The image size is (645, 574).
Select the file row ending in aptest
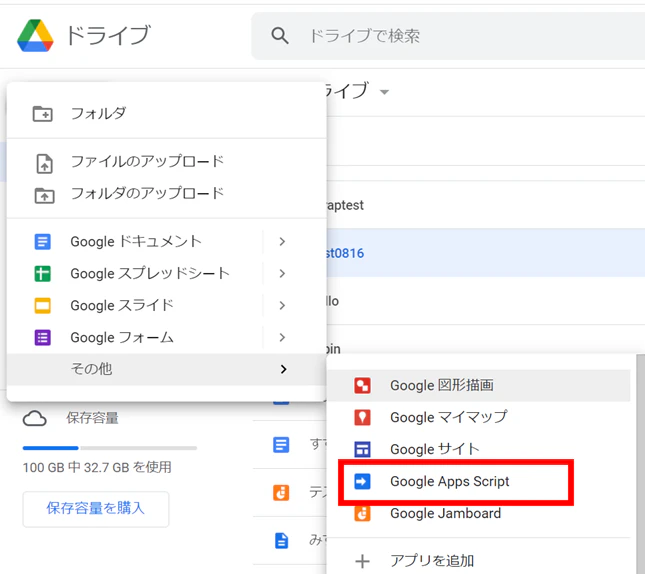[x=486, y=205]
